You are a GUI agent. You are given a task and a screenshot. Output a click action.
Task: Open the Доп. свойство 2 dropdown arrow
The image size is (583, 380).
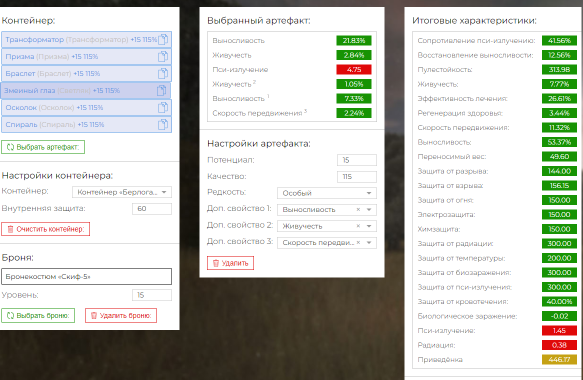click(369, 226)
